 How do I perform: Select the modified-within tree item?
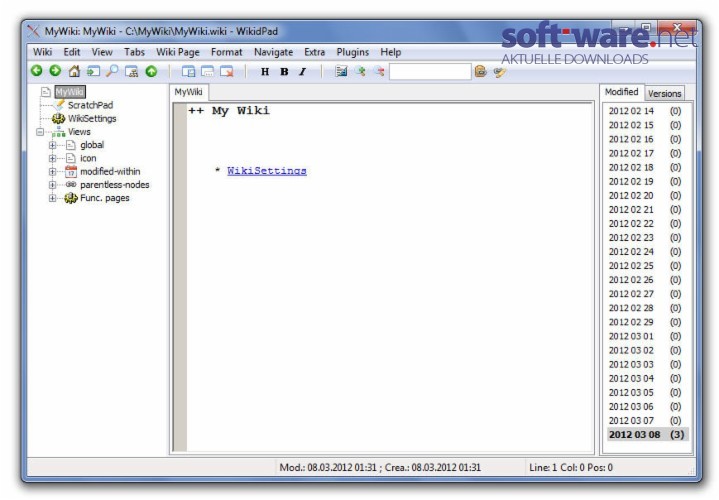110,172
